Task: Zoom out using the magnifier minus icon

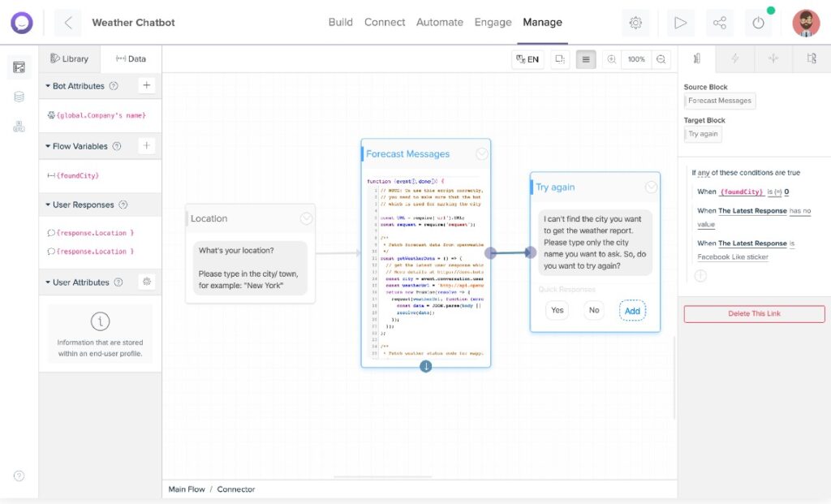Action: (x=661, y=59)
